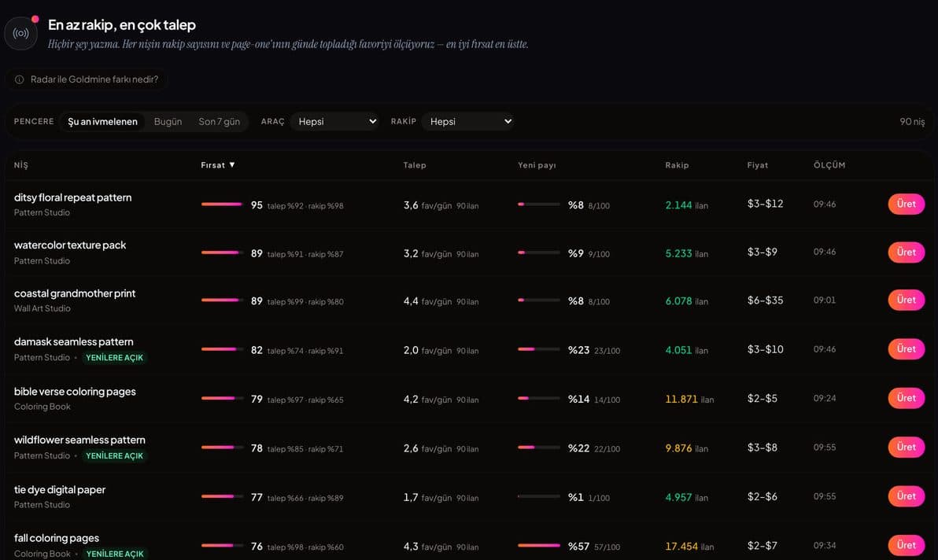Click the Ölçüm column header
The height and width of the screenshot is (560, 938).
[829, 165]
